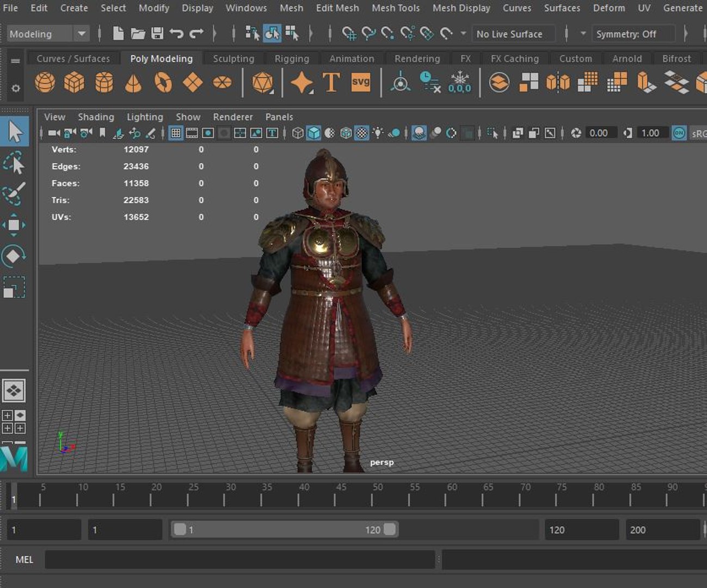Click the center pivot shelf icon

[x=401, y=83]
